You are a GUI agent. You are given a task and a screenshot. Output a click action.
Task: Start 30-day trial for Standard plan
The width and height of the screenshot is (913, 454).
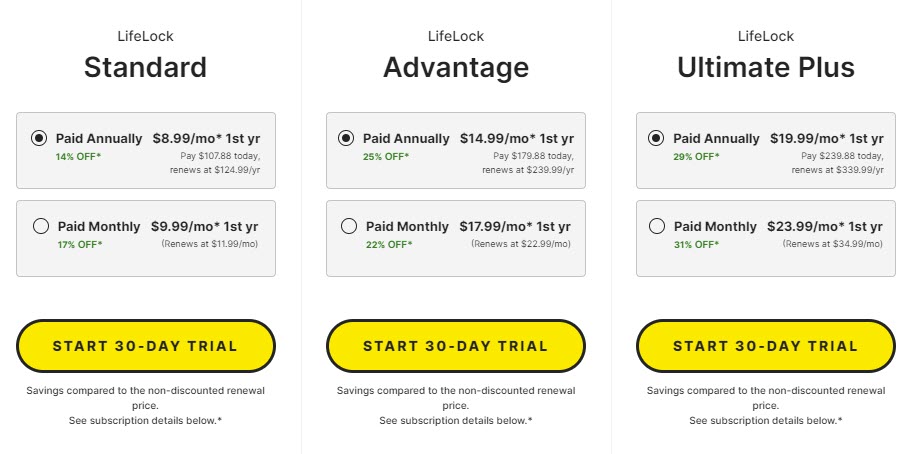coord(146,346)
